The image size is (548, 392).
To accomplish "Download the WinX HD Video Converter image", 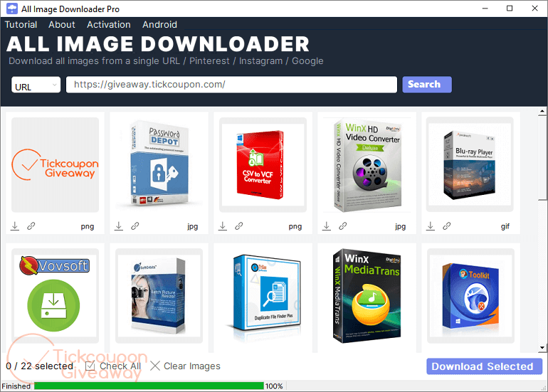I will click(x=327, y=226).
